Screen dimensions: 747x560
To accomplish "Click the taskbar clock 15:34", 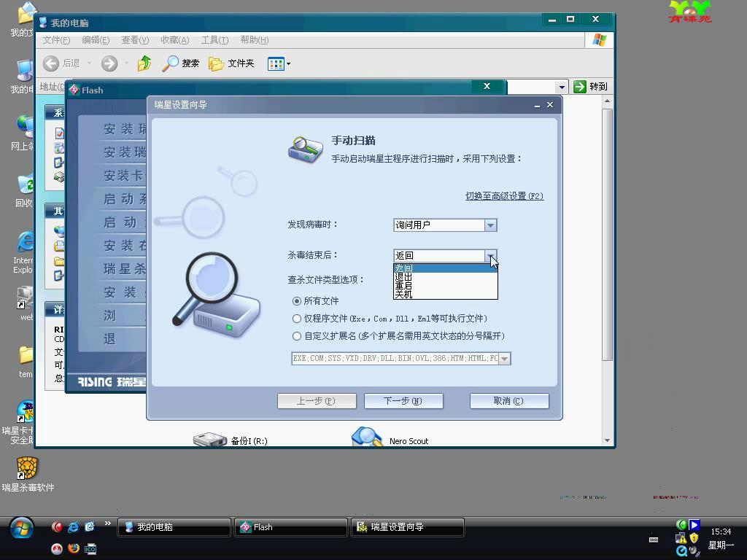I will click(721, 532).
